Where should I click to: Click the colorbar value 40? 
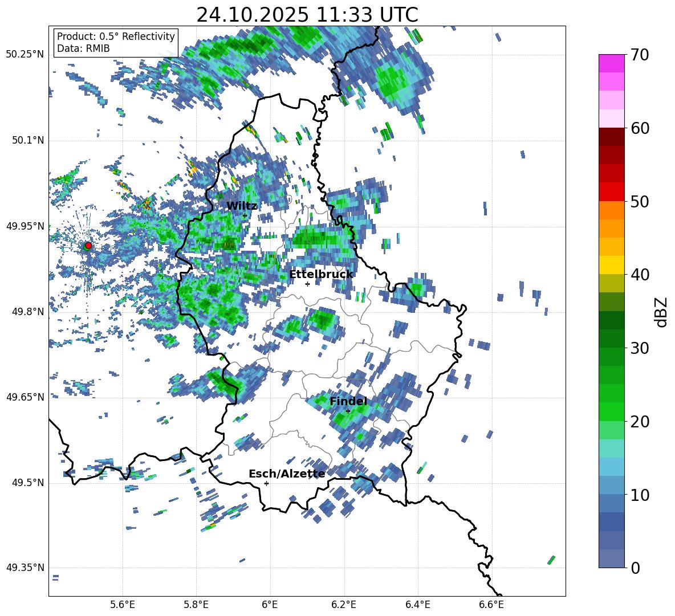coord(640,275)
